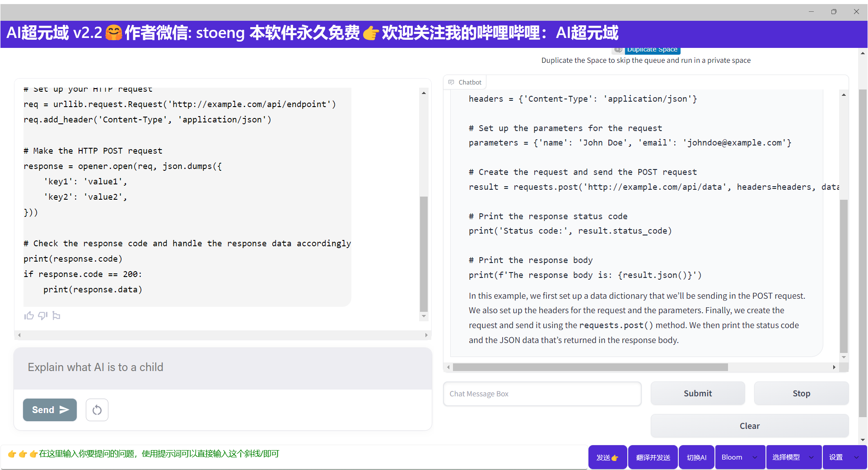Submit the chat message

coord(697,393)
